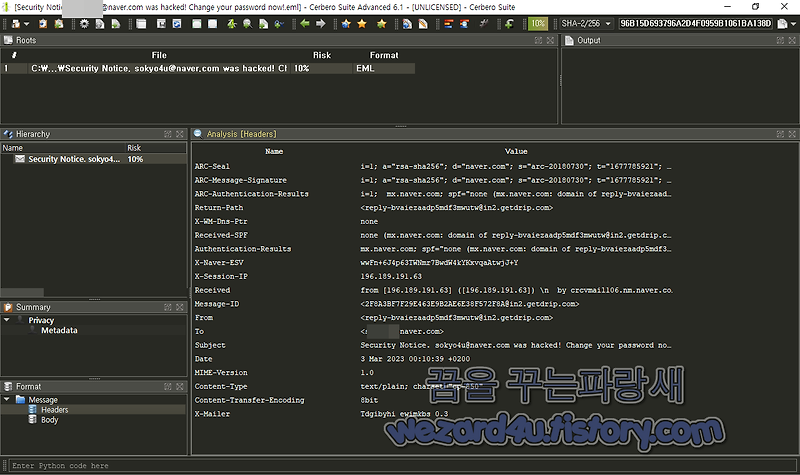Click the Value column header in Analysis
800x475 pixels.
[516, 152]
